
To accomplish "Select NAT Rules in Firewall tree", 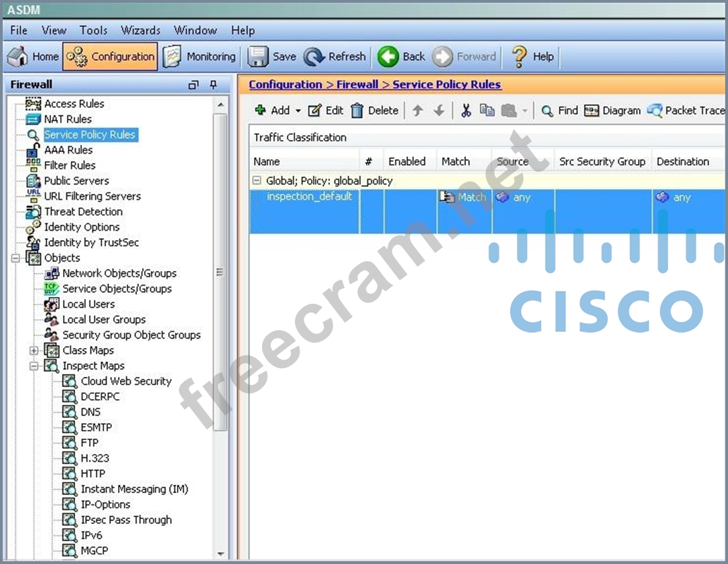I will pyautogui.click(x=68, y=119).
